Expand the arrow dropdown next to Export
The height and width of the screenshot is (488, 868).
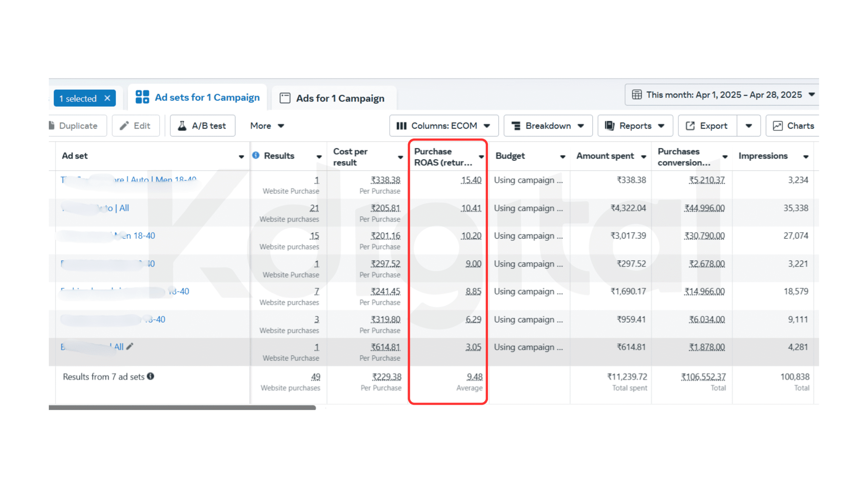coord(749,126)
